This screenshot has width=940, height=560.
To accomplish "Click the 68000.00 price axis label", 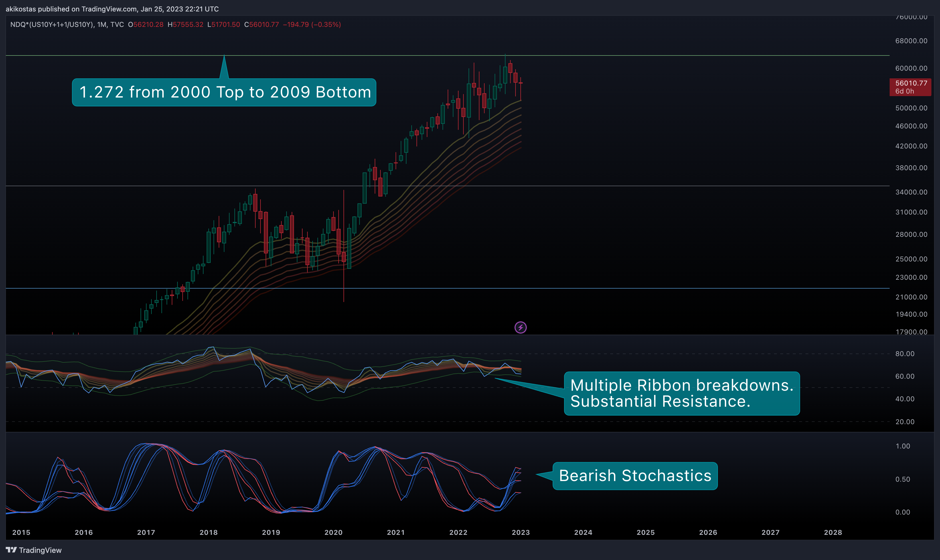I will click(x=911, y=41).
